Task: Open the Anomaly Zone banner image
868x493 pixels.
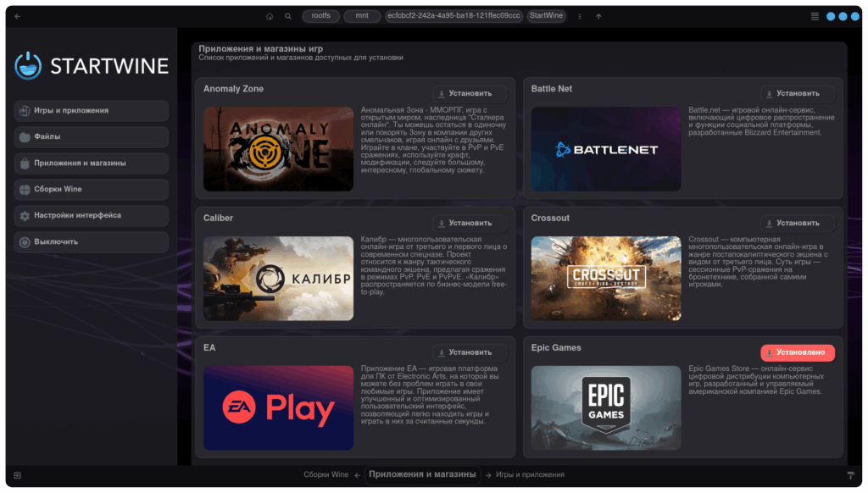Action: (x=278, y=149)
